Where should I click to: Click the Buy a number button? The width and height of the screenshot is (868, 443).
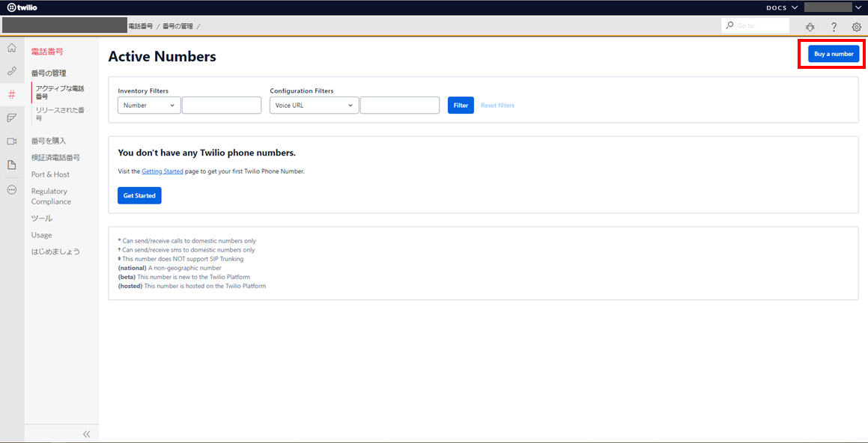[x=834, y=54]
